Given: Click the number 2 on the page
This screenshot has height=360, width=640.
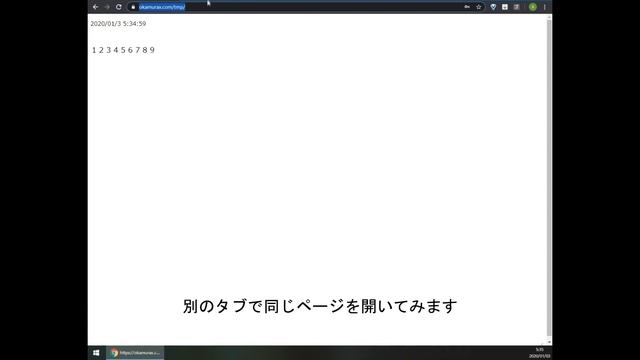Looking at the screenshot, I should 101,50.
